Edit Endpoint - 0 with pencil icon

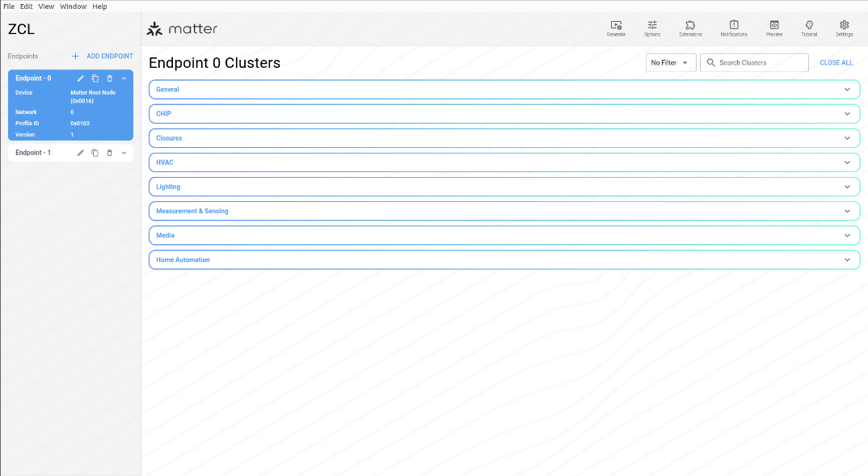[x=80, y=78]
